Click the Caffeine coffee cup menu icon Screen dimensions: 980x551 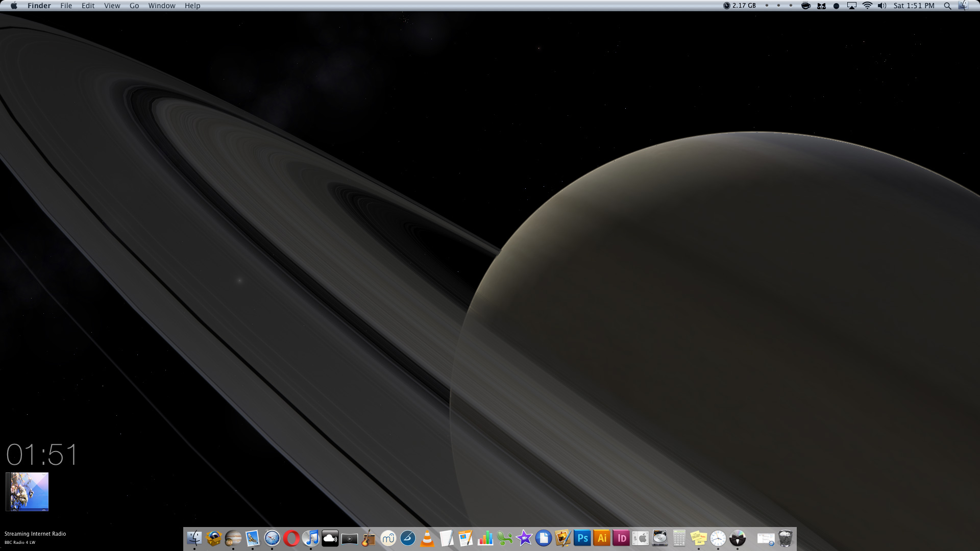(x=806, y=6)
